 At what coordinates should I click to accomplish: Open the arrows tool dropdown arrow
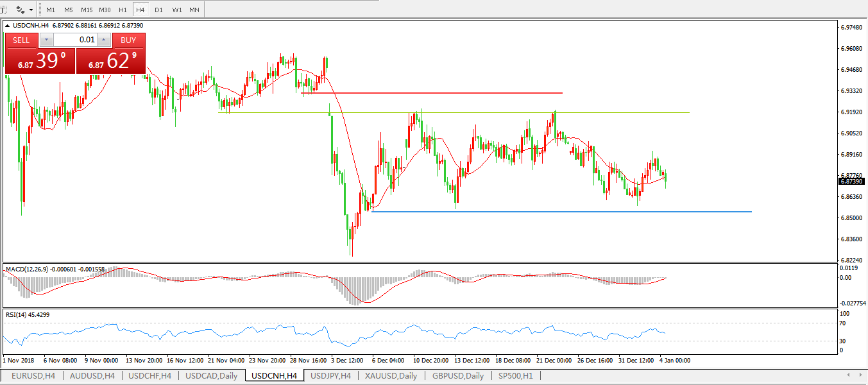pyautogui.click(x=31, y=10)
